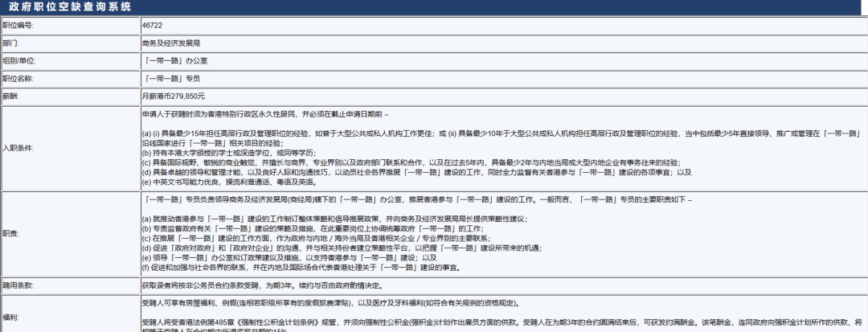Screen dimensions: 868x332
Task: Click the 政府职位空缺查询系统 title header
Action: point(70,6)
